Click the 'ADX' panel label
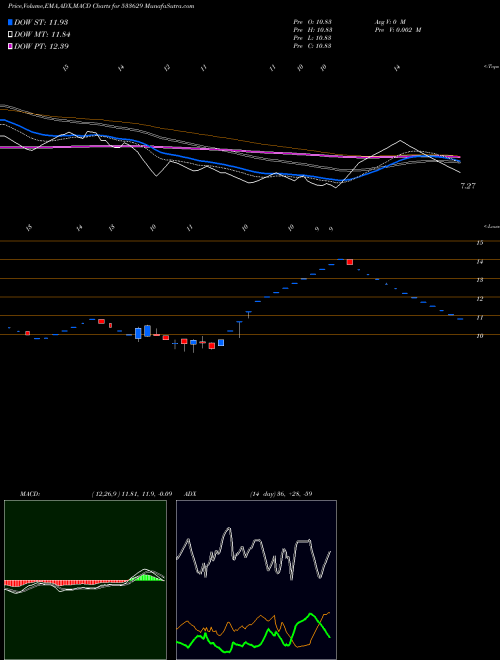The height and width of the screenshot is (660, 500). click(x=190, y=494)
